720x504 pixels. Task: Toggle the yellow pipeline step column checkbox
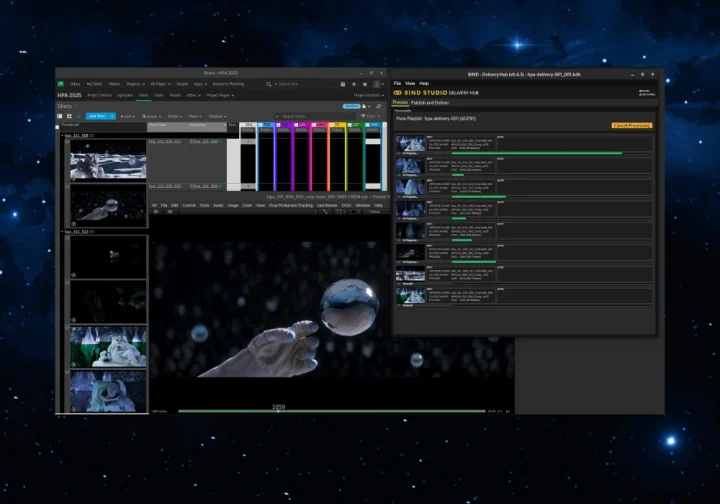point(332,125)
